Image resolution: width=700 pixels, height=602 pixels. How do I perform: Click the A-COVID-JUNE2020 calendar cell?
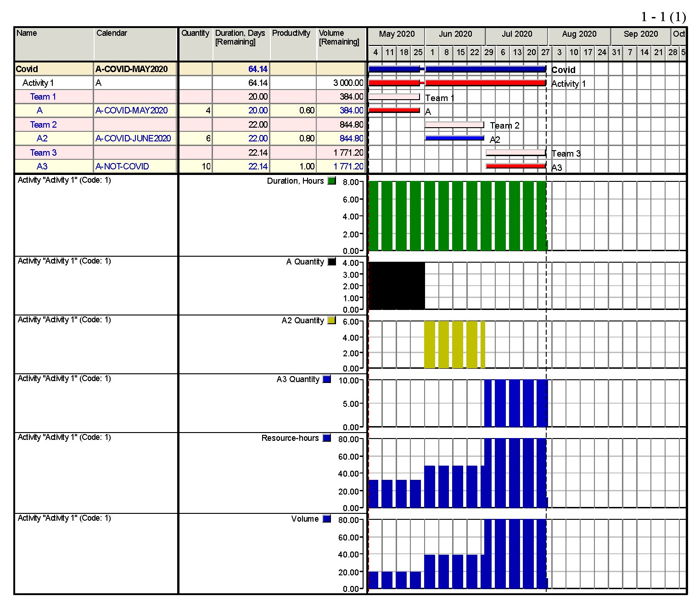click(135, 139)
